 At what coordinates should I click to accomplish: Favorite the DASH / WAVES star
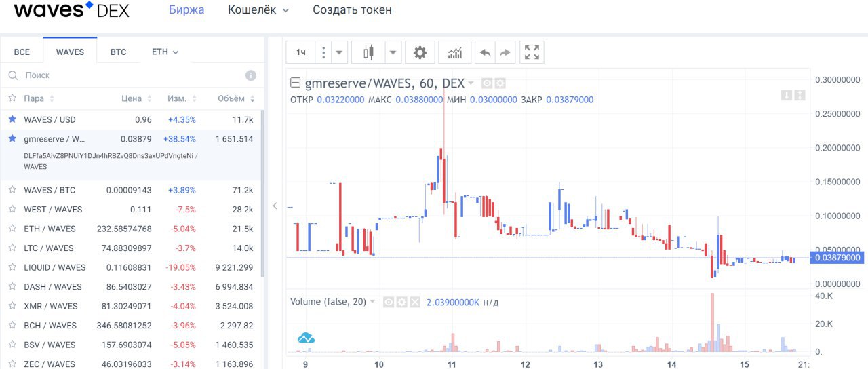pyautogui.click(x=12, y=287)
